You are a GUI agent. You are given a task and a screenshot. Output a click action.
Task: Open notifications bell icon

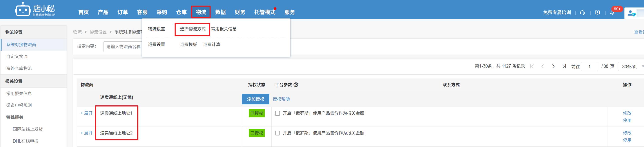click(612, 13)
